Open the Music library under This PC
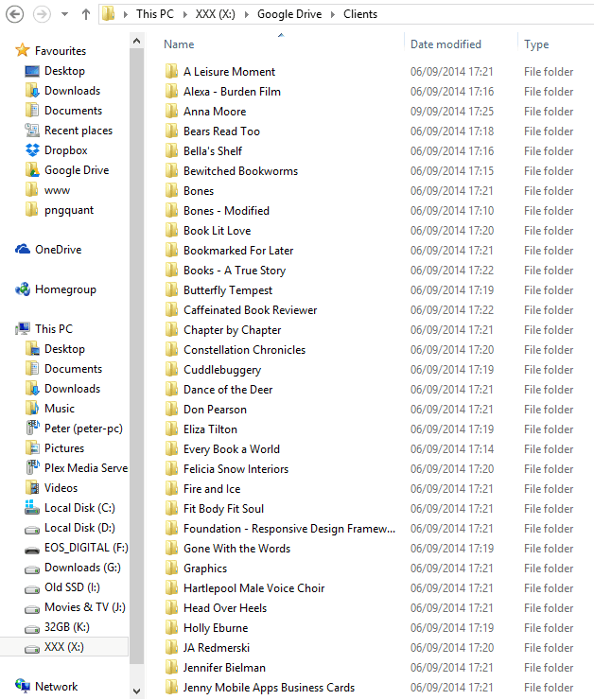This screenshot has width=594, height=700. [60, 409]
